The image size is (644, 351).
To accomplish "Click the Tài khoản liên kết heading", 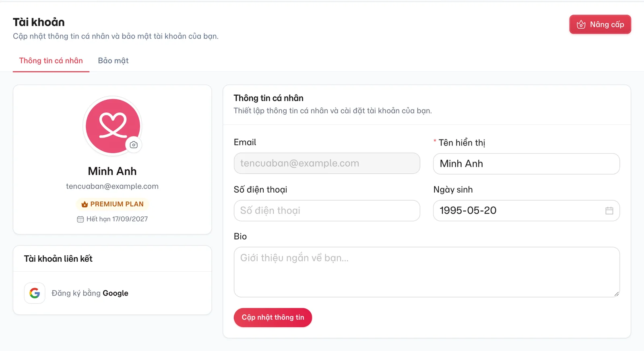I will (x=58, y=259).
